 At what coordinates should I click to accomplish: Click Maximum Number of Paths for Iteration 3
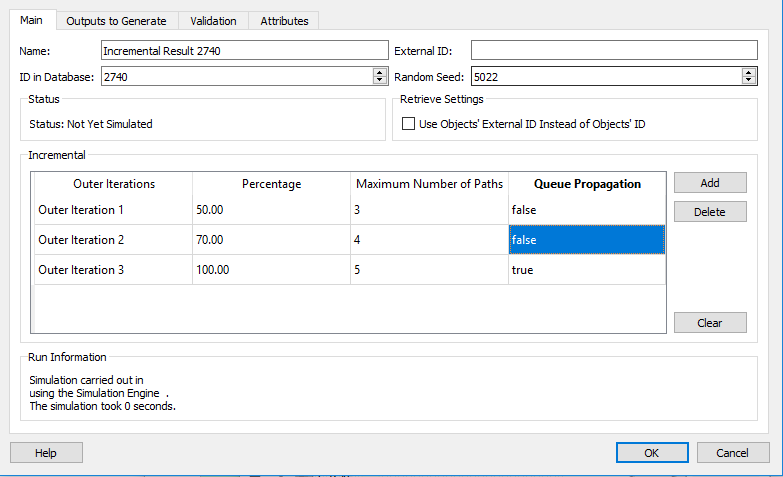point(429,270)
